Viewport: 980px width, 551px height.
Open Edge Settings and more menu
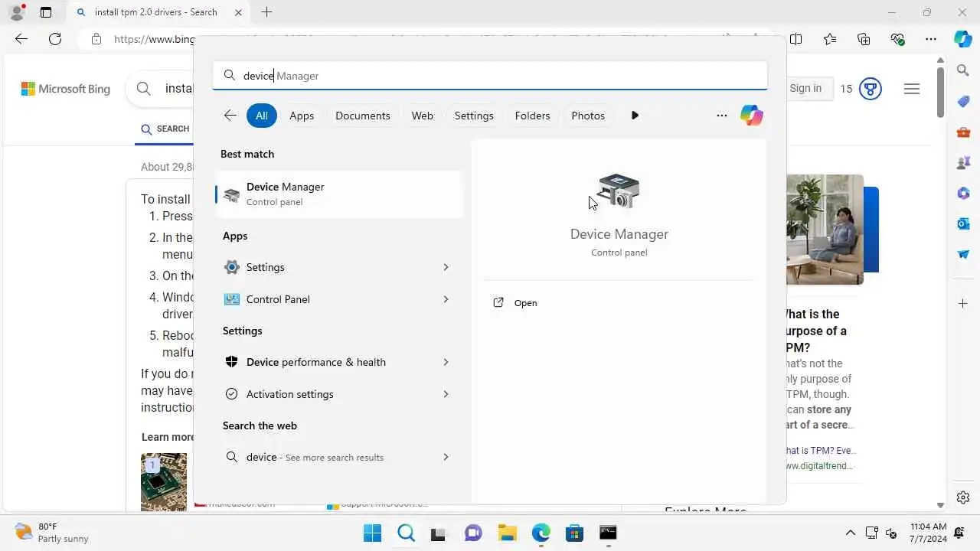931,39
